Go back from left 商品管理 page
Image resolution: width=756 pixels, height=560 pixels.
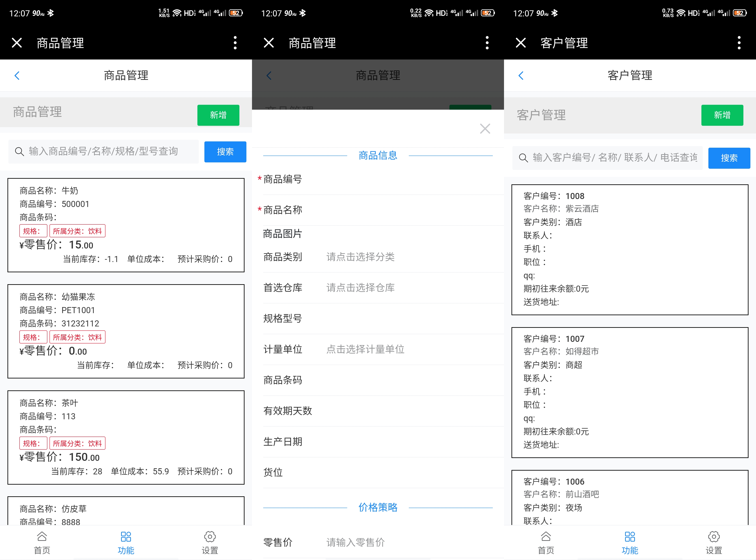pyautogui.click(x=17, y=76)
